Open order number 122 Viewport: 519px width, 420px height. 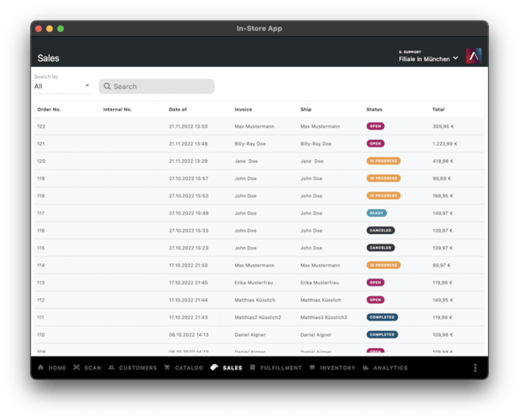point(41,126)
